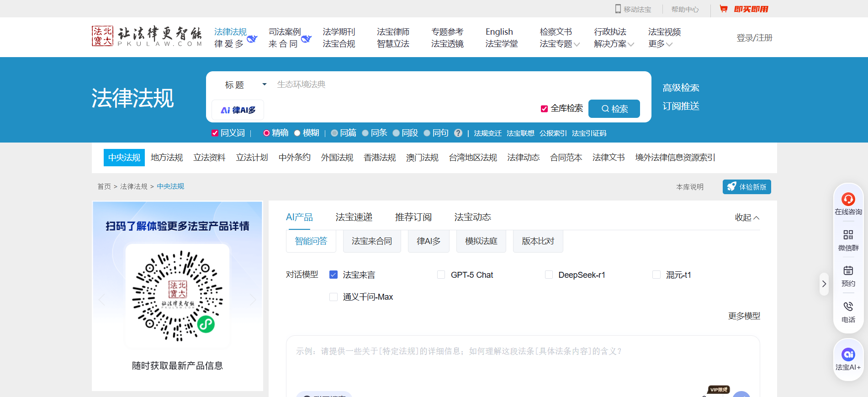Image resolution: width=868 pixels, height=397 pixels.
Task: Click the QR code image
Action: 178,296
